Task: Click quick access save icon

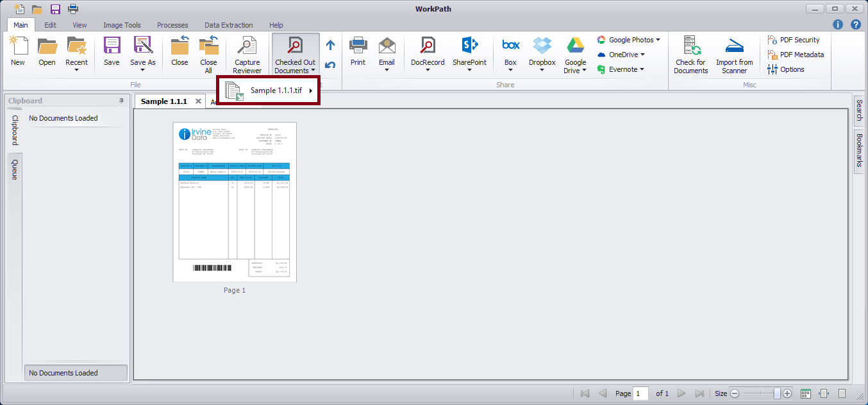Action: 55,9
